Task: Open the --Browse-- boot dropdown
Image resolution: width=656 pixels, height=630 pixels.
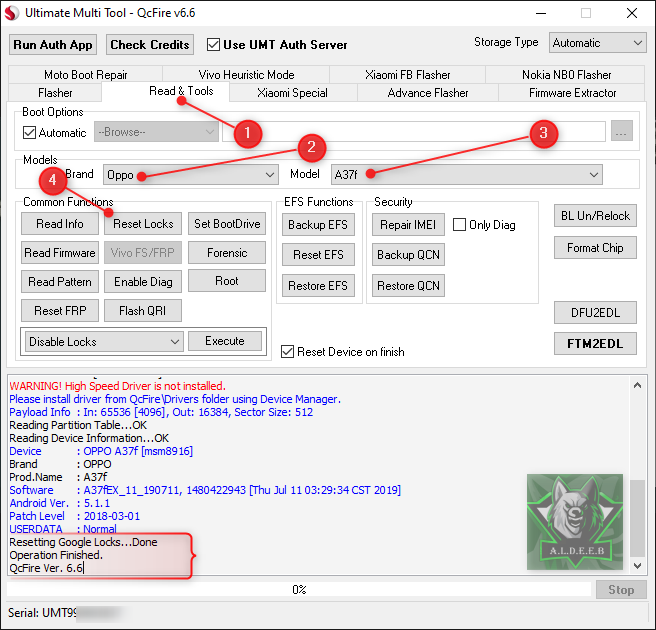Action: pos(156,132)
